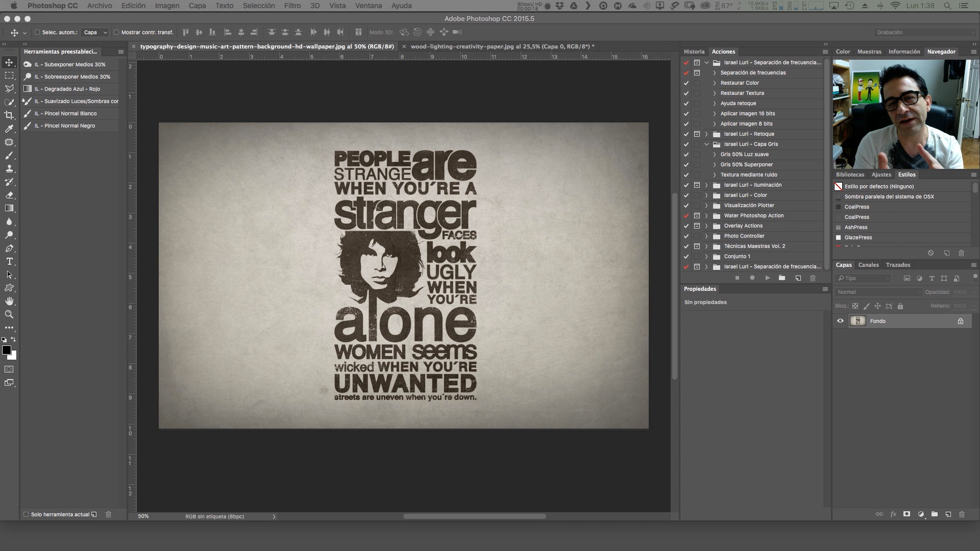
Task: Open layer blend mode Normal dropdown
Action: pyautogui.click(x=878, y=292)
